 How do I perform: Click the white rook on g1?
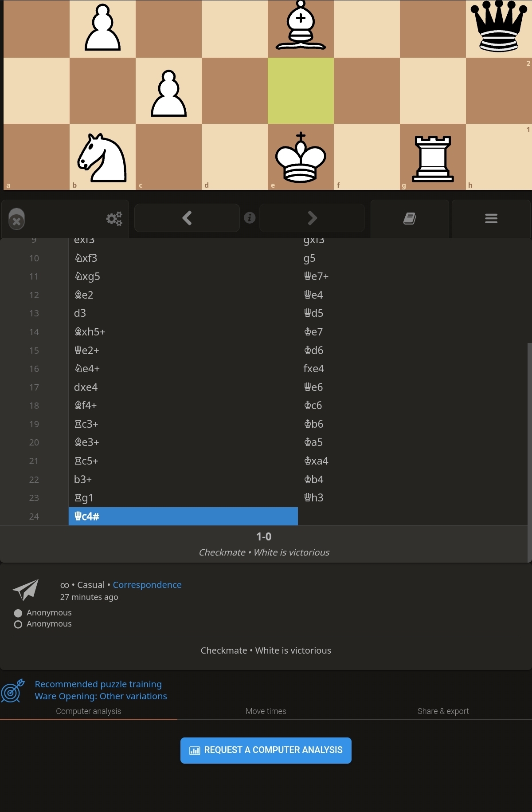tap(433, 158)
